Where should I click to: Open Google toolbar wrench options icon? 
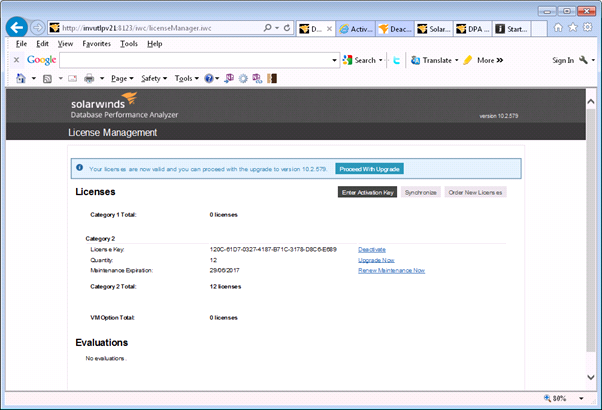(x=583, y=60)
